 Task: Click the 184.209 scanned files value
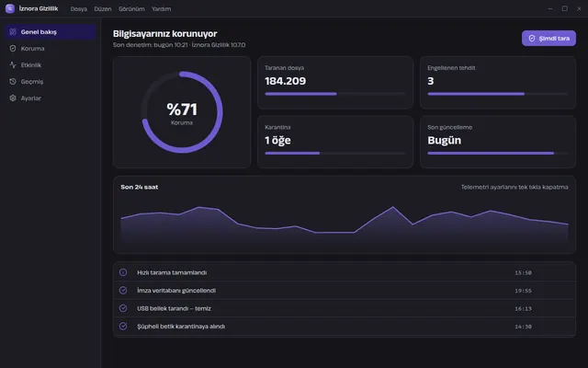pyautogui.click(x=286, y=81)
